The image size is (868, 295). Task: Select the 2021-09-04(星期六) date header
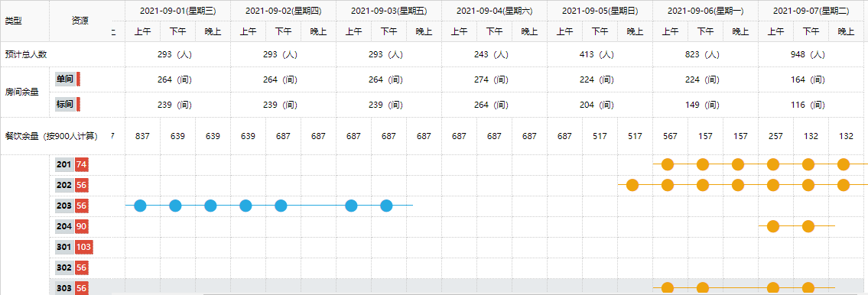point(494,11)
